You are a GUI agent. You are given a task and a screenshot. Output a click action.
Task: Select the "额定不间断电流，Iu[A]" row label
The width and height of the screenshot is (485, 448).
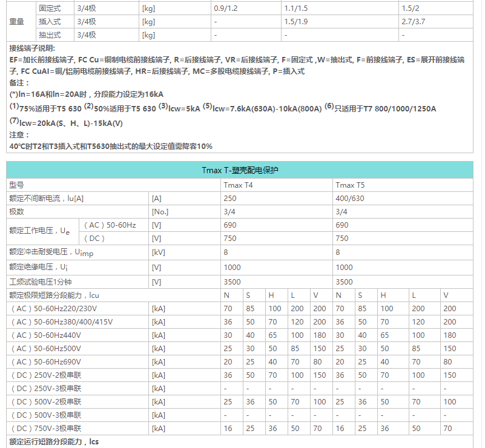47,199
